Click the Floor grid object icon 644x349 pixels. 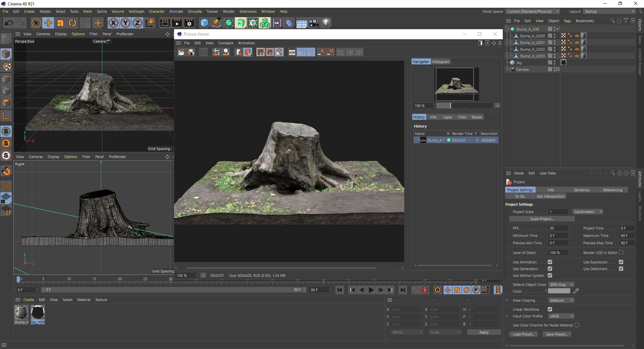coord(302,23)
